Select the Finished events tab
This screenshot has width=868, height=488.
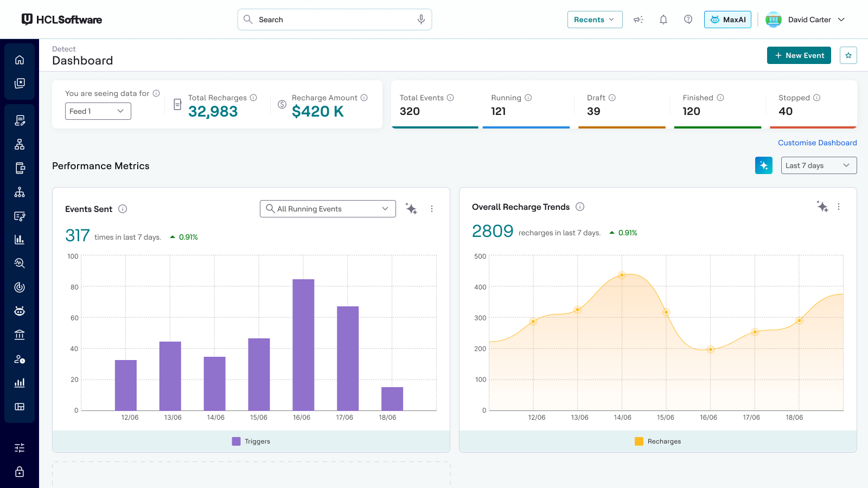point(718,105)
